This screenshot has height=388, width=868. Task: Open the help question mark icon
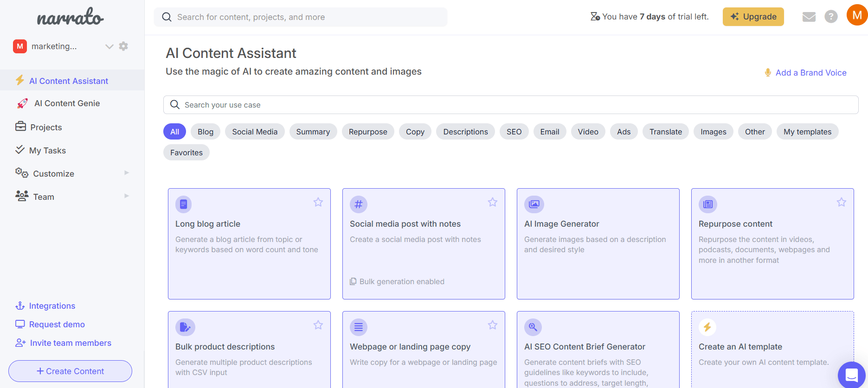pos(831,17)
